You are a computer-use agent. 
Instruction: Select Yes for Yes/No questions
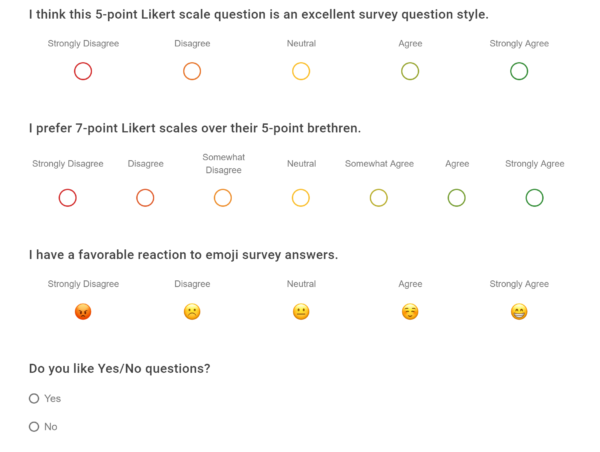[34, 398]
